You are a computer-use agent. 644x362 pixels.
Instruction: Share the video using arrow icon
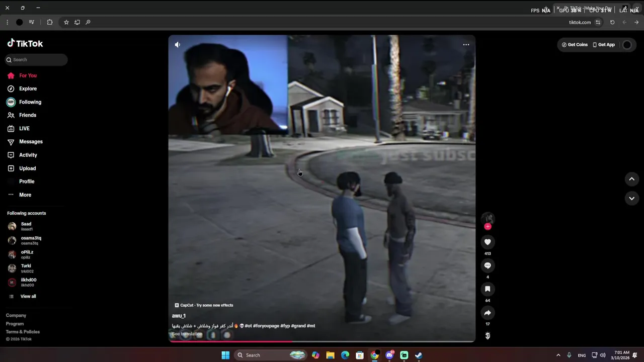point(488,313)
